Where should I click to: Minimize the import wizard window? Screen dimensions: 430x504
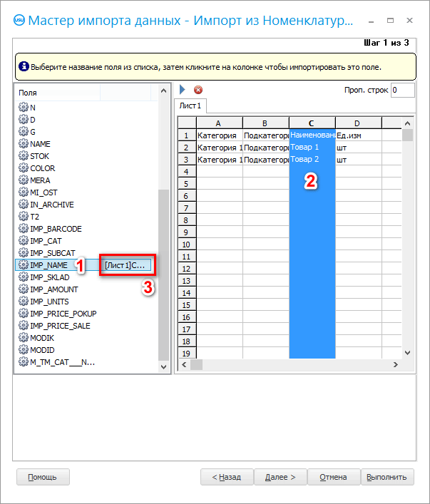371,21
